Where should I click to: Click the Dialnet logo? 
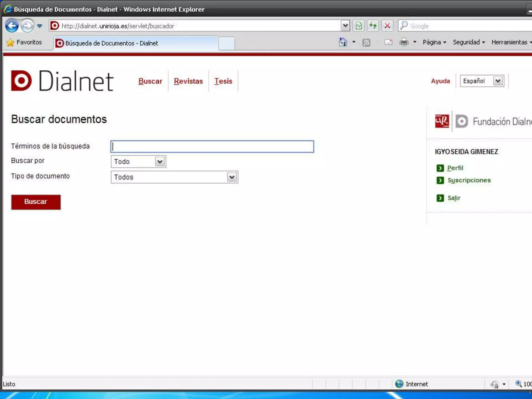tap(62, 81)
